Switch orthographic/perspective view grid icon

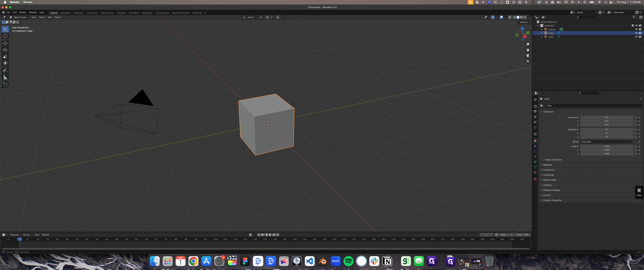[x=528, y=61]
